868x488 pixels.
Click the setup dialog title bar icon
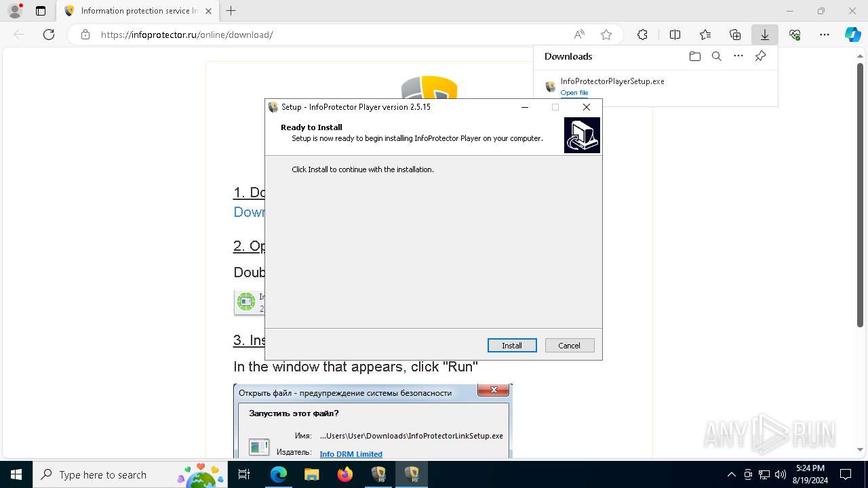(273, 107)
